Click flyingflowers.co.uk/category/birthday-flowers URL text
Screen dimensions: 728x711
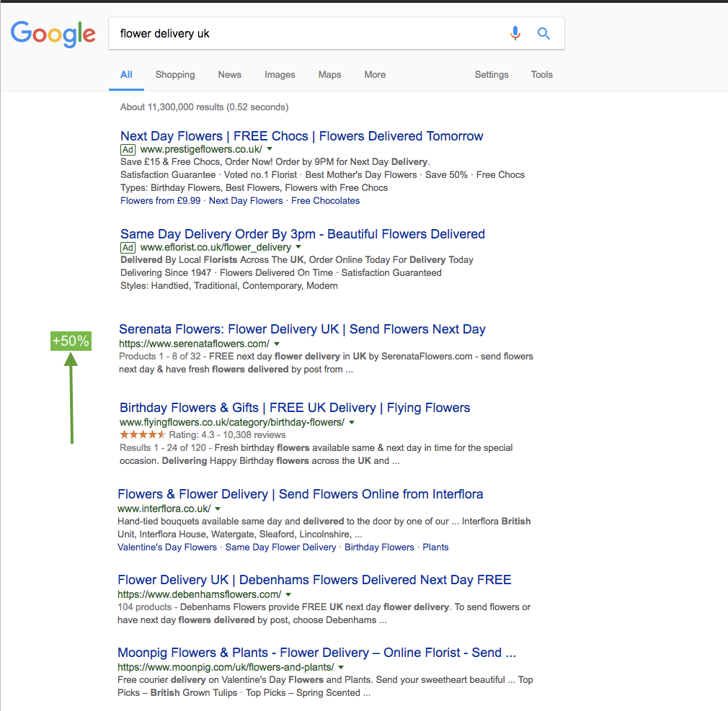pos(232,422)
